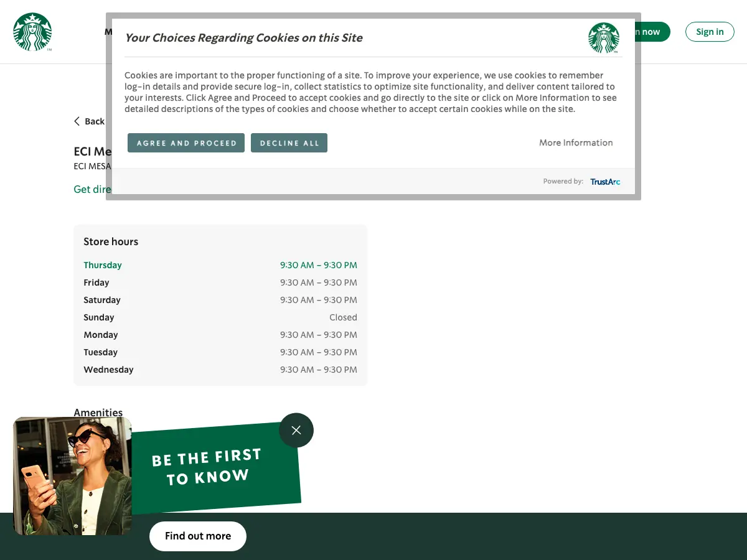Click the Store hours heading
This screenshot has height=560, width=747.
click(x=111, y=241)
